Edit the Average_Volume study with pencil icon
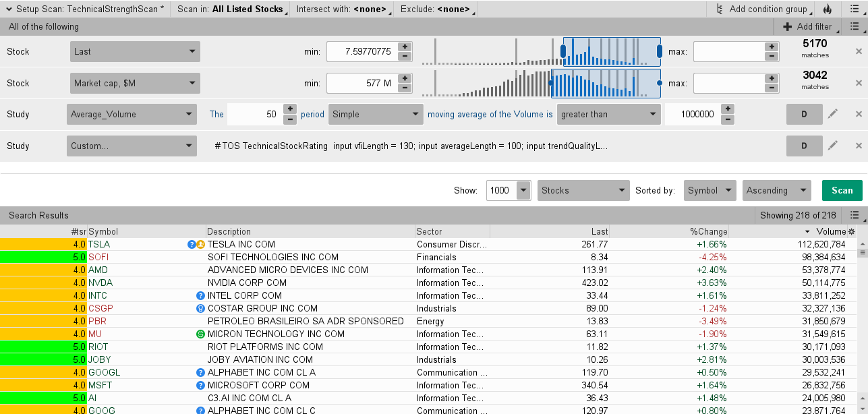The width and height of the screenshot is (868, 414). pos(833,114)
